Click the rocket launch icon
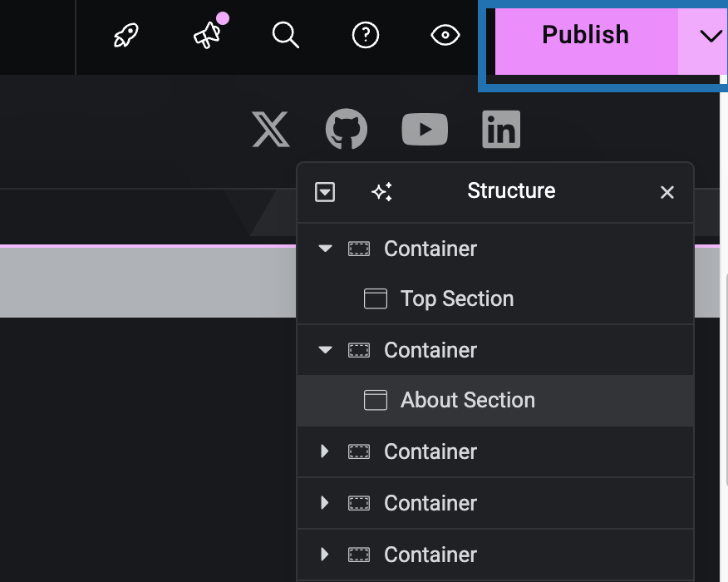Image resolution: width=728 pixels, height=582 pixels. [125, 35]
